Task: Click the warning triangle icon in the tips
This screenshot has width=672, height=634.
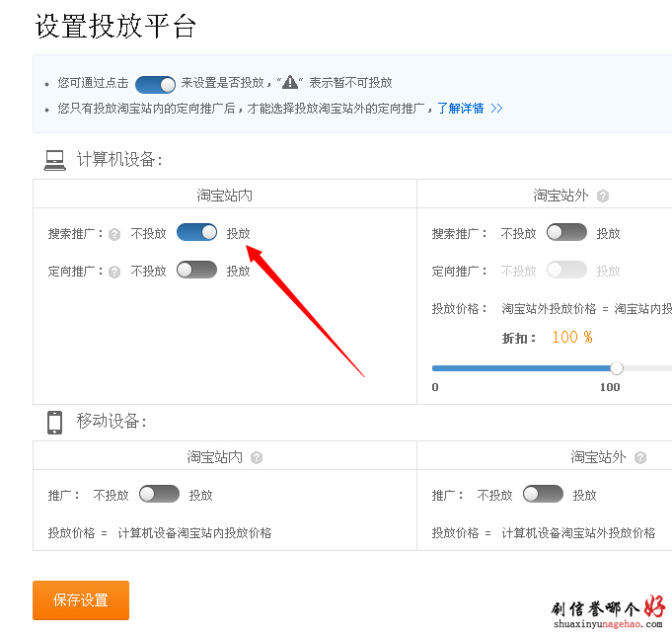Action: (290, 83)
